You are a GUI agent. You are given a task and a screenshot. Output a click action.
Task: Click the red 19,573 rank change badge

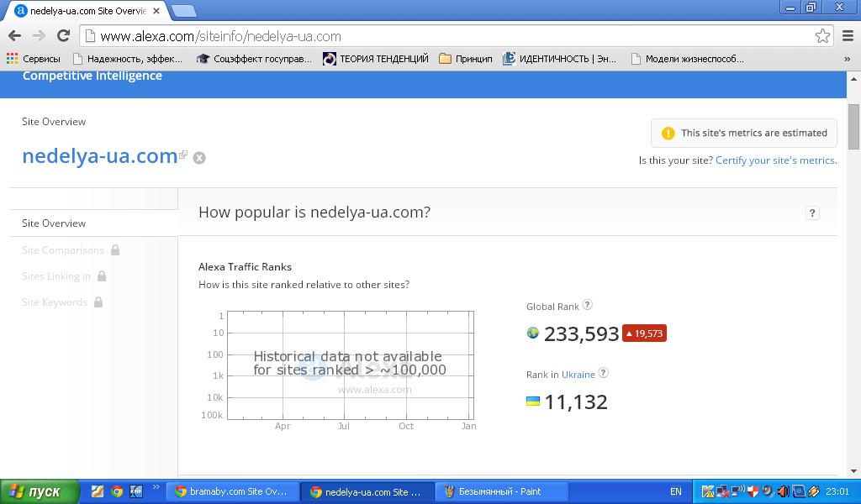(645, 333)
